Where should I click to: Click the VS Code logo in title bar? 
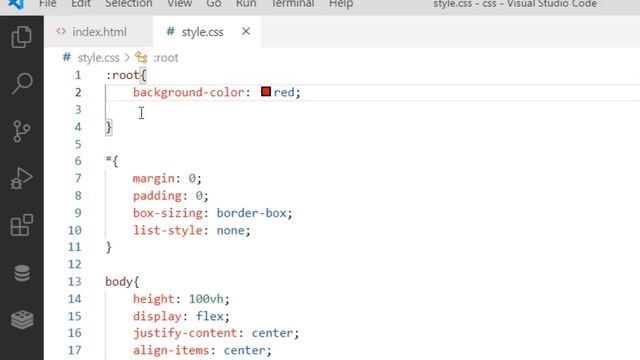(16, 4)
